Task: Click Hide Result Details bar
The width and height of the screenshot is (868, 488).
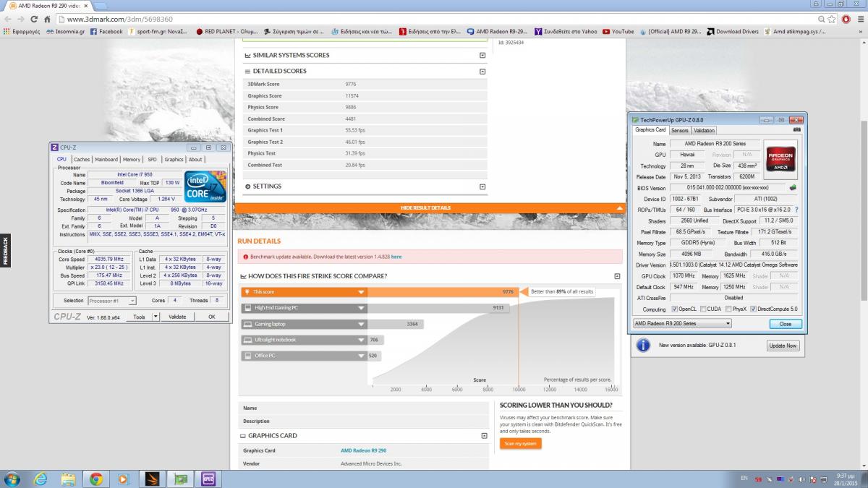Action: [x=430, y=207]
